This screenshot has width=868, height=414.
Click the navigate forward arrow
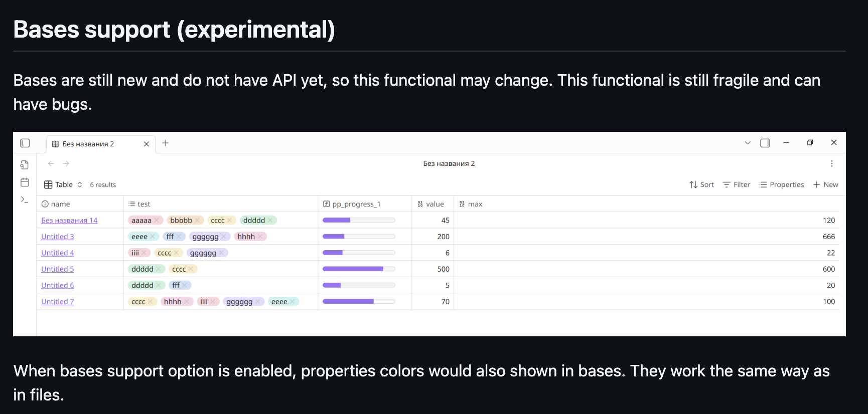click(66, 163)
